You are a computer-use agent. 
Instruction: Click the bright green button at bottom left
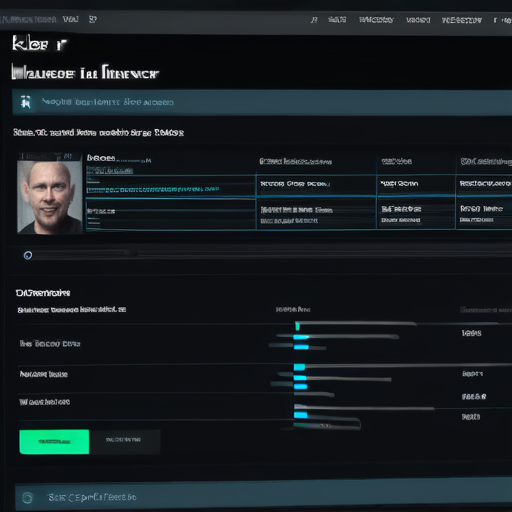click(x=54, y=441)
